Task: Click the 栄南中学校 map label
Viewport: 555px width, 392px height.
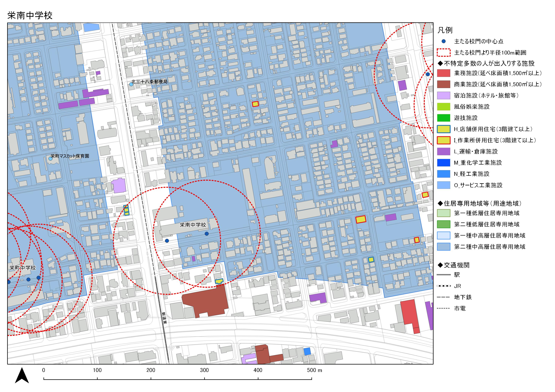Action: coord(193,225)
